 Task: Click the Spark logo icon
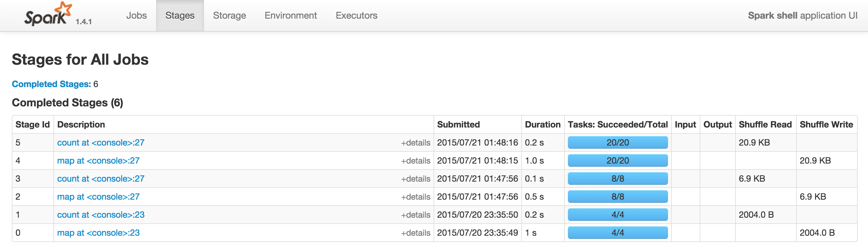(48, 14)
